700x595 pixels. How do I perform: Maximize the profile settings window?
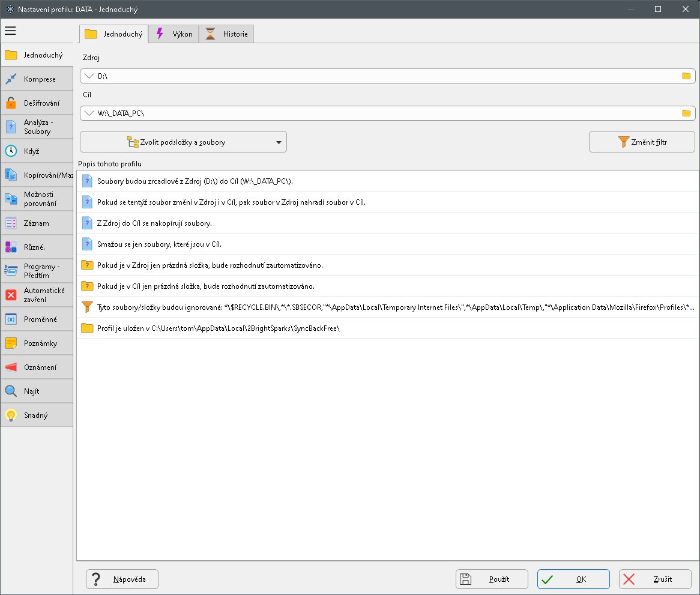click(657, 9)
